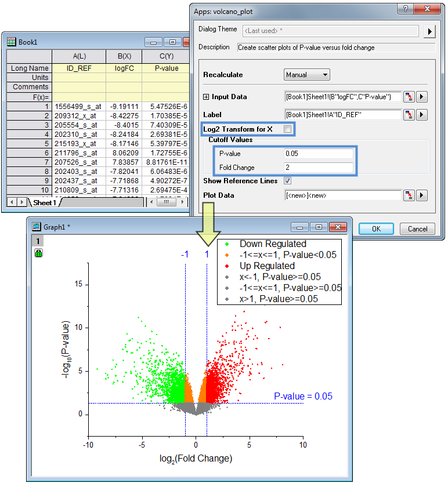Minimize the Graph1 window
The height and width of the screenshot is (483, 448).
[x=299, y=227]
